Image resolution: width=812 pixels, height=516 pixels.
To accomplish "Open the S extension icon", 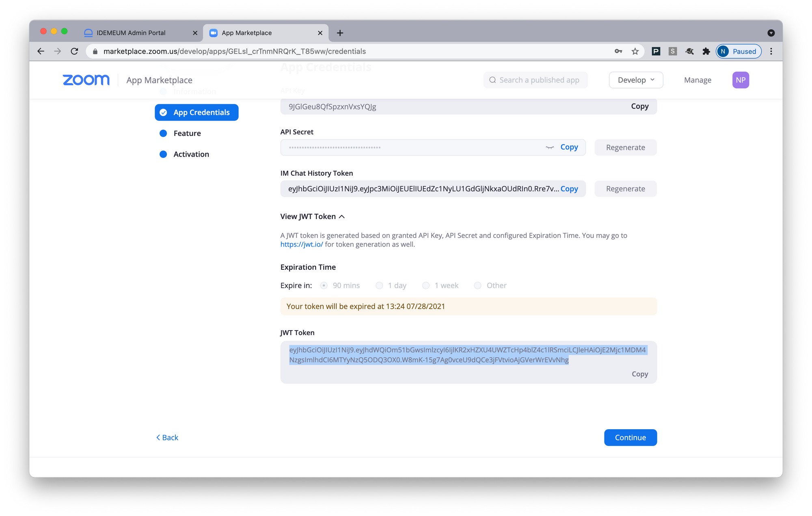I will [672, 51].
